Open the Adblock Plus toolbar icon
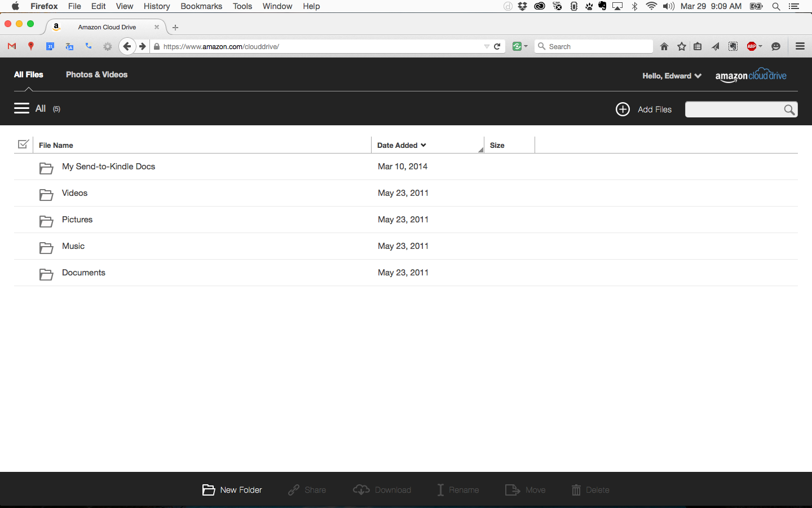Image resolution: width=812 pixels, height=508 pixels. [x=752, y=47]
